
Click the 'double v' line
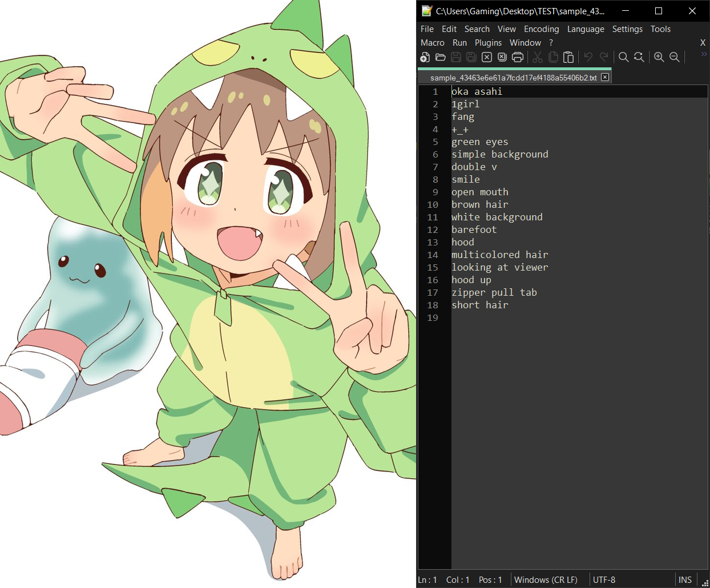pyautogui.click(x=474, y=167)
